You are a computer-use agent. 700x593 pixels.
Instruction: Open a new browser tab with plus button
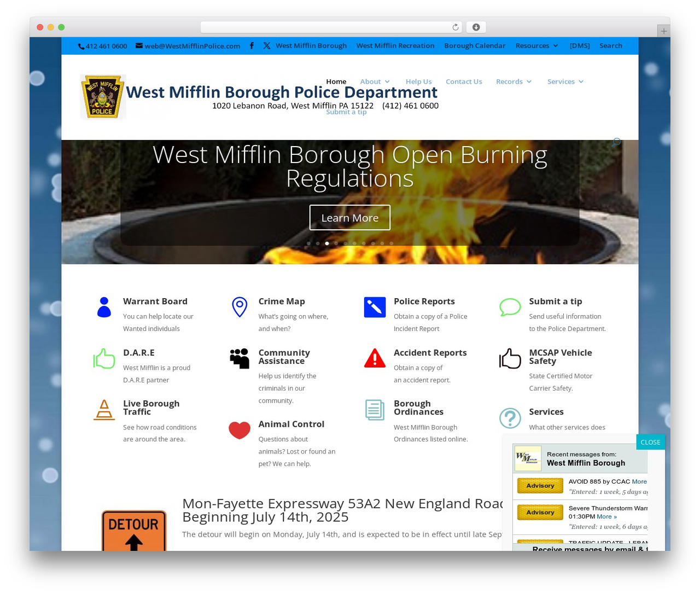tap(663, 31)
